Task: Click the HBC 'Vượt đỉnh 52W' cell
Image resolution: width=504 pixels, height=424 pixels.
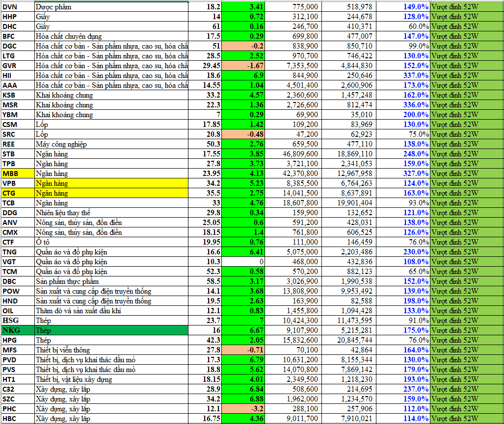Action: [466, 419]
